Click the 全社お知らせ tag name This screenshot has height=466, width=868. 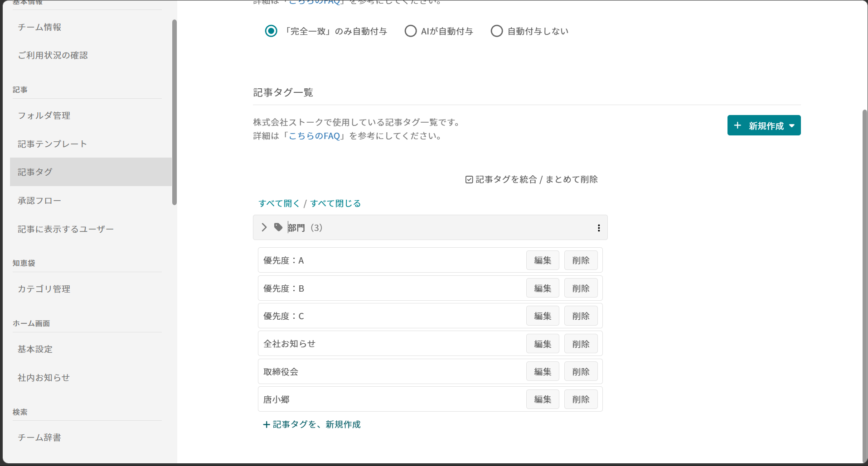click(289, 344)
